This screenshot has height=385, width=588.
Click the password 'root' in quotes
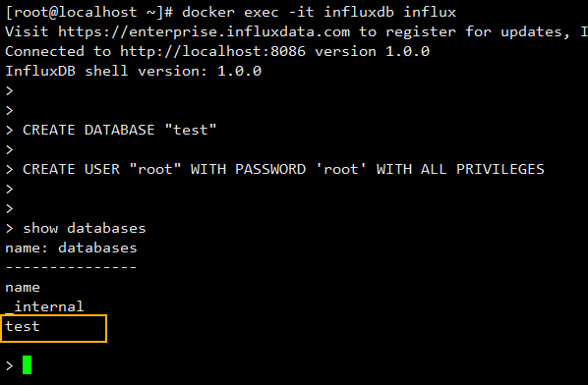click(341, 169)
